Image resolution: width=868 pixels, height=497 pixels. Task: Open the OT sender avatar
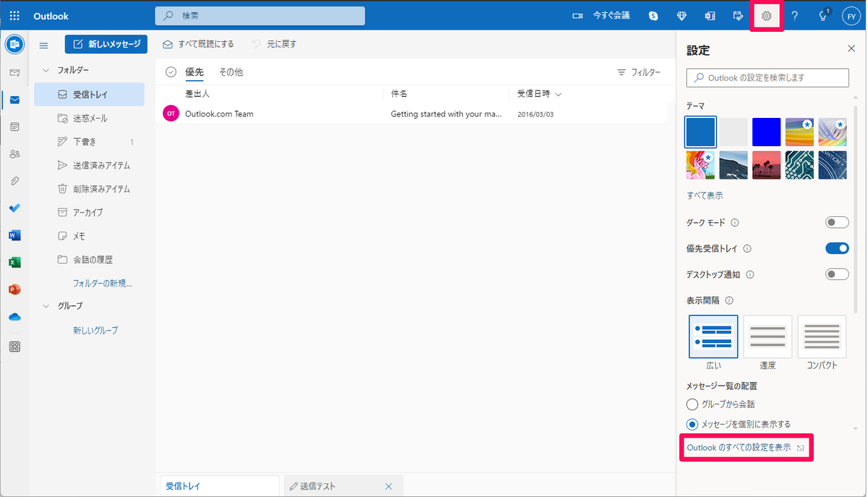[x=171, y=114]
